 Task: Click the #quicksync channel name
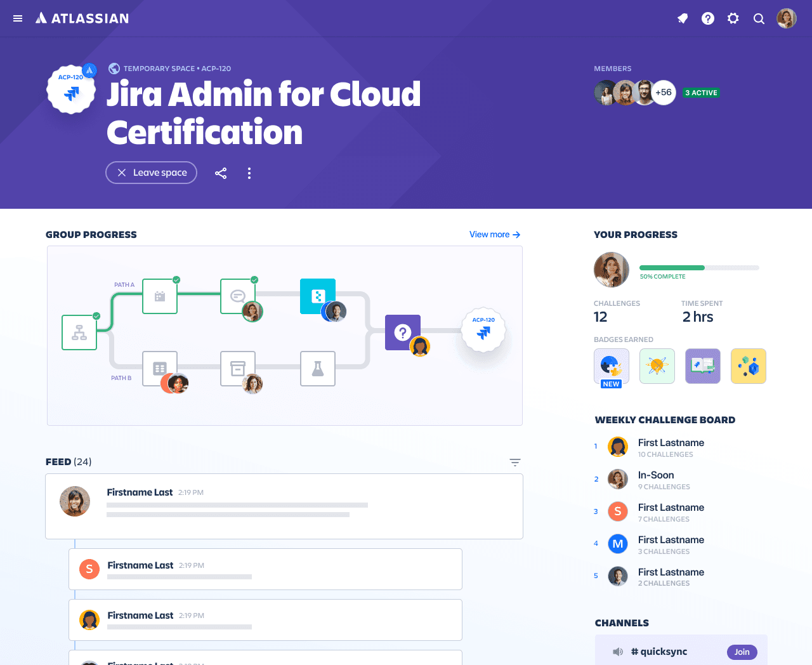coord(659,652)
